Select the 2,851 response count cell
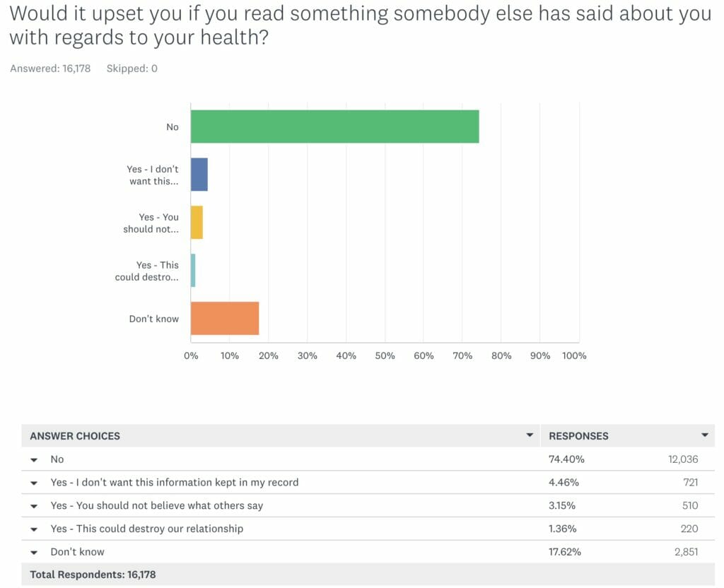The height and width of the screenshot is (588, 724). [683, 552]
